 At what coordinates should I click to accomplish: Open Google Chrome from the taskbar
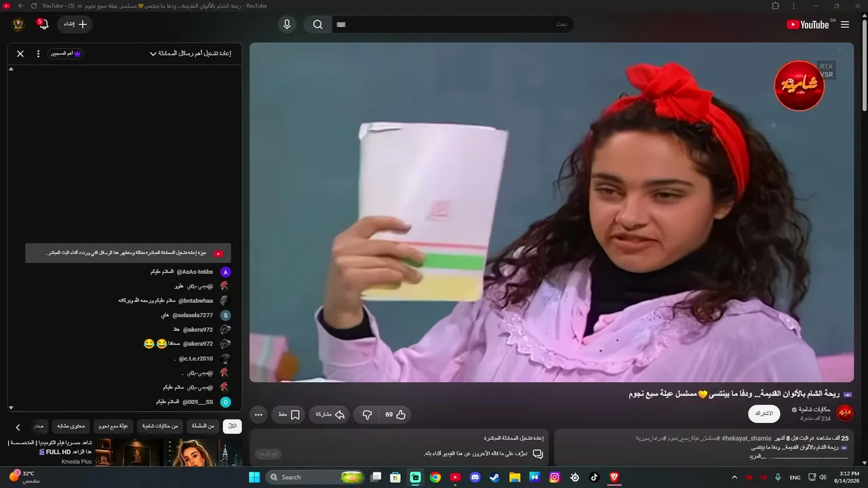(435, 477)
